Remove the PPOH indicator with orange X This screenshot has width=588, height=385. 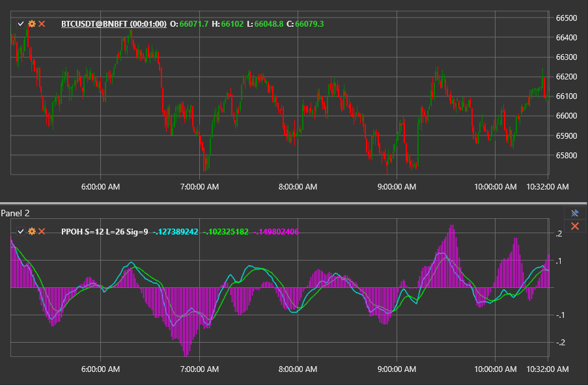point(42,231)
